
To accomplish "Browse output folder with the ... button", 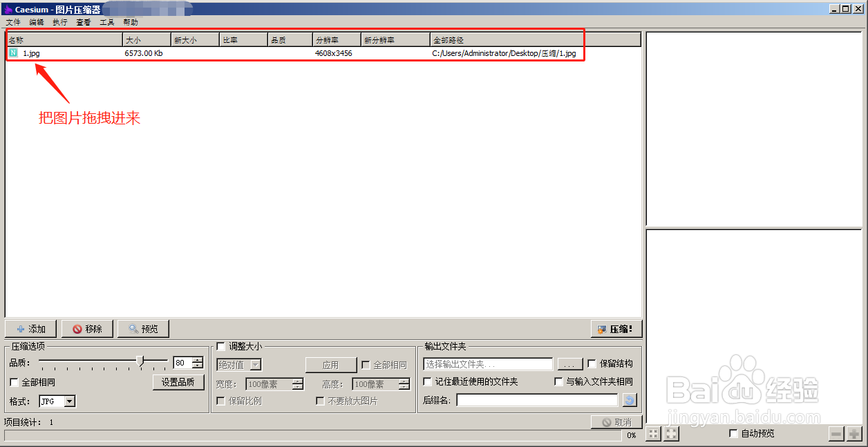I will point(570,364).
